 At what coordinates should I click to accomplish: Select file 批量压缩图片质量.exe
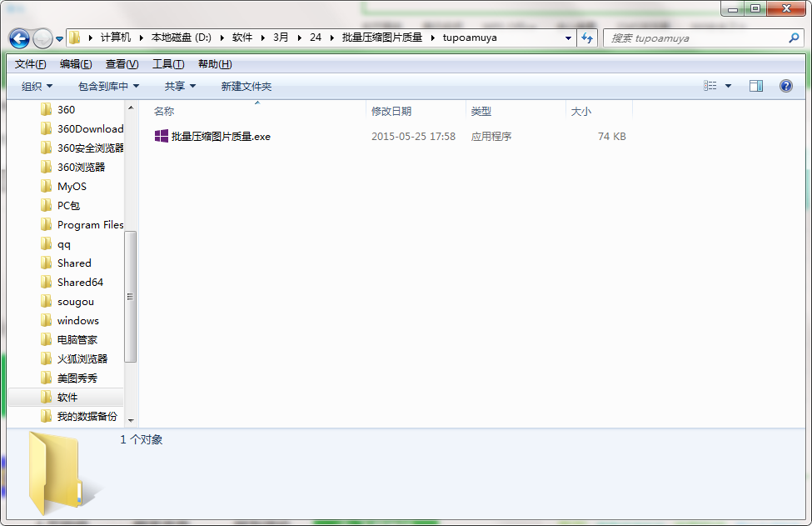click(221, 137)
